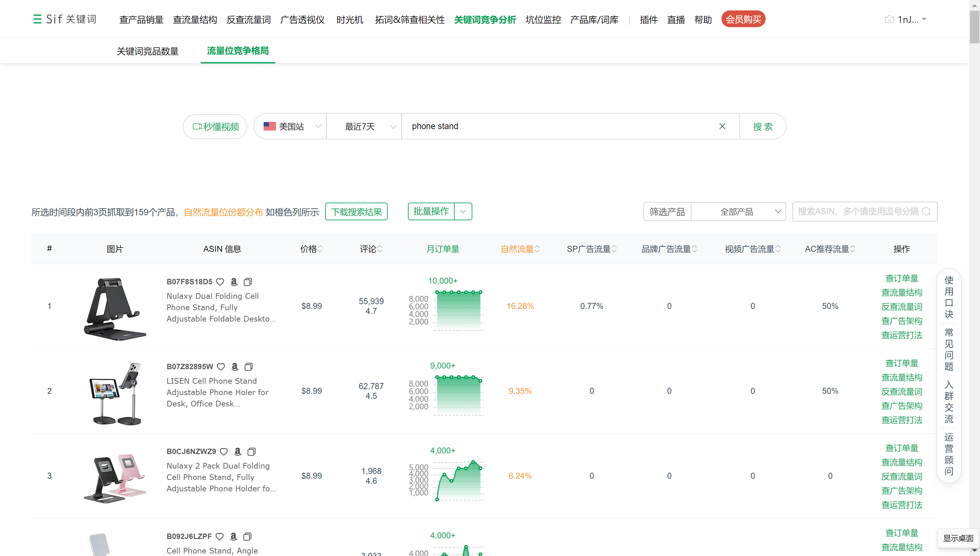This screenshot has width=980, height=556.
Task: Switch to 流量位竞争格局 tab
Action: [238, 51]
